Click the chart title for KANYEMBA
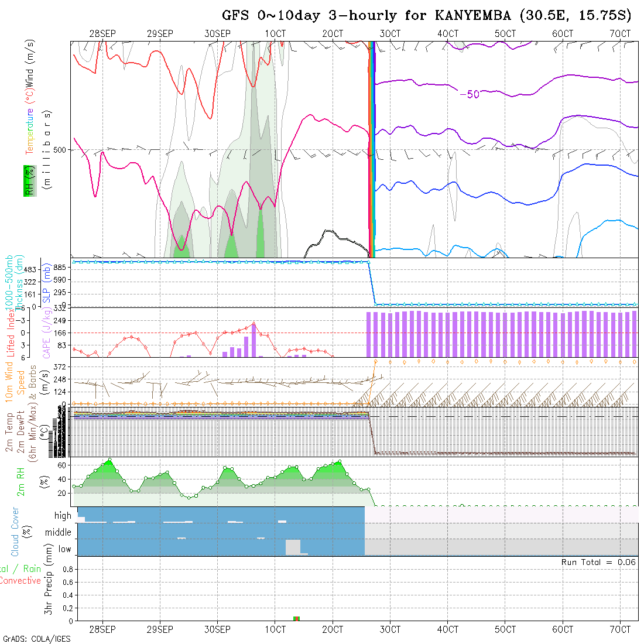Image resolution: width=644 pixels, height=644 pixels. 426,15
